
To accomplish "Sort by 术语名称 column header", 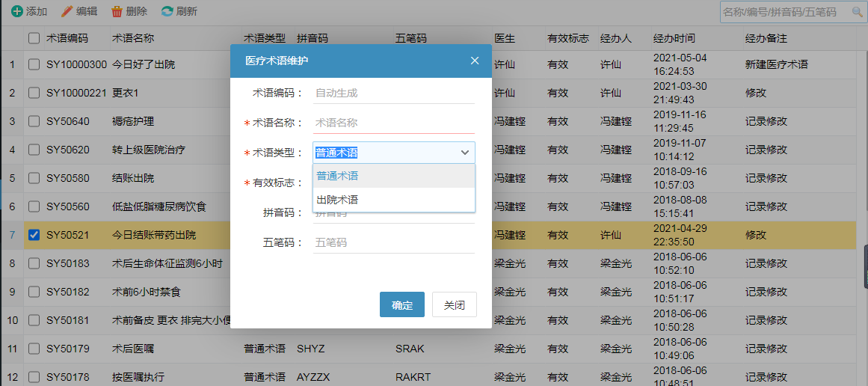I will (x=133, y=38).
